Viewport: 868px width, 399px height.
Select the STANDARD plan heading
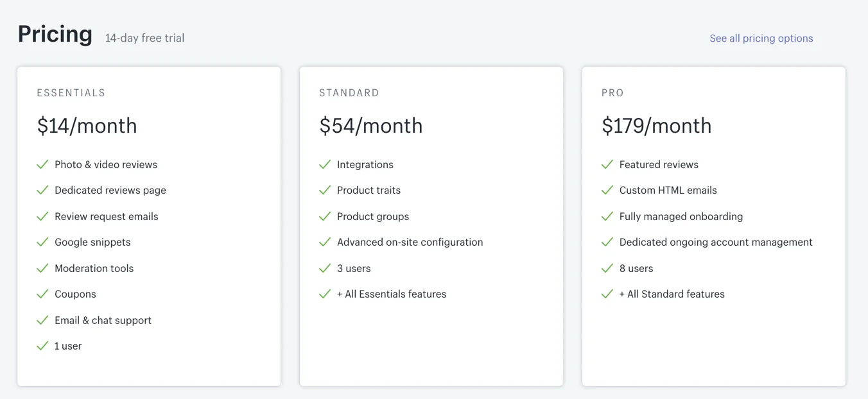click(x=349, y=93)
